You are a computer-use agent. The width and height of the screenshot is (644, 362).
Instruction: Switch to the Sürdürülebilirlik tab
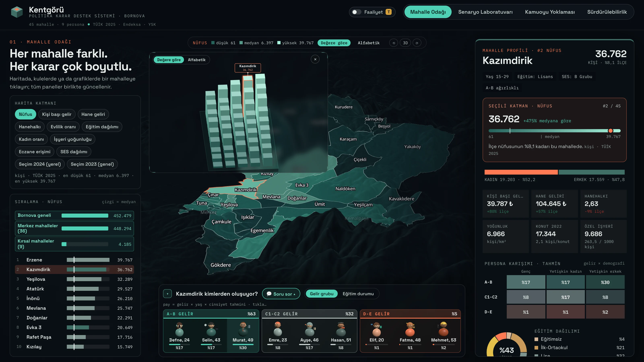607,12
